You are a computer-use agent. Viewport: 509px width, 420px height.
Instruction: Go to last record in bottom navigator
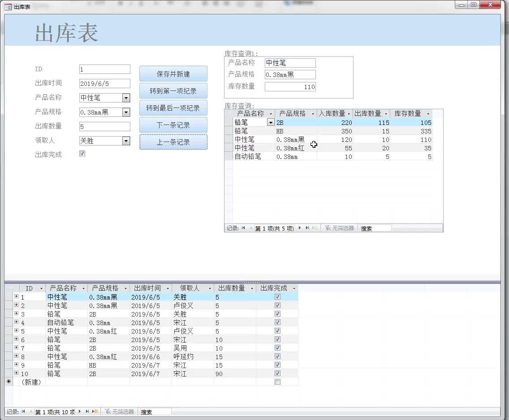coord(87,411)
